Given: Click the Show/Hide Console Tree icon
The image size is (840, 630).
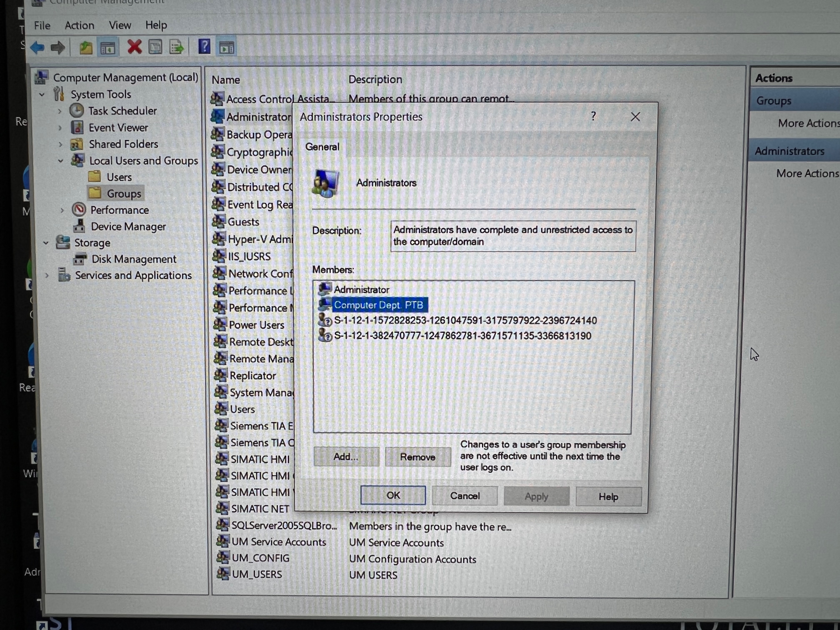Looking at the screenshot, I should [x=107, y=48].
